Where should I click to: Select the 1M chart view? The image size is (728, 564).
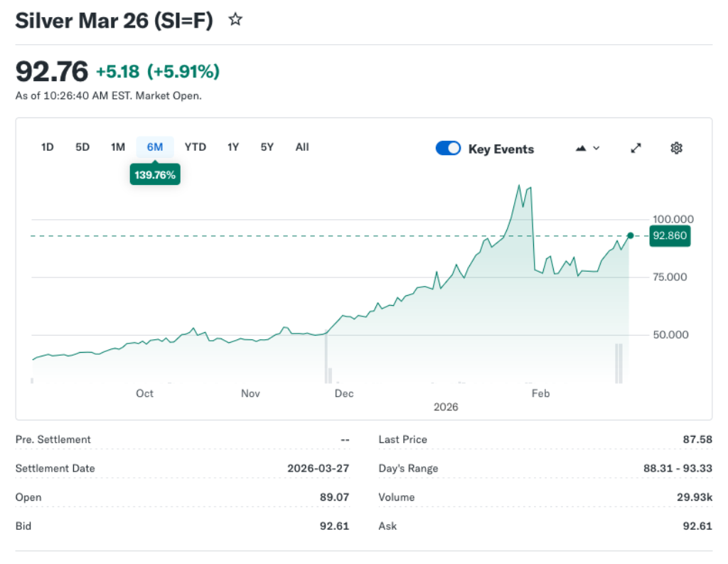[x=118, y=147]
